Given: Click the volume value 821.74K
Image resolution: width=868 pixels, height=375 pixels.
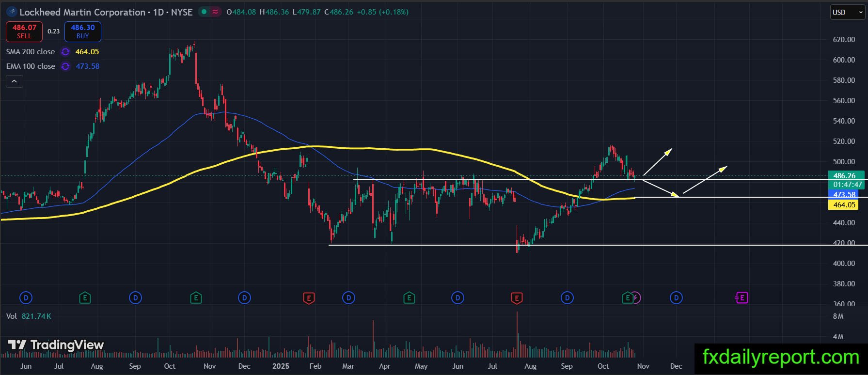Looking at the screenshot, I should click(36, 316).
